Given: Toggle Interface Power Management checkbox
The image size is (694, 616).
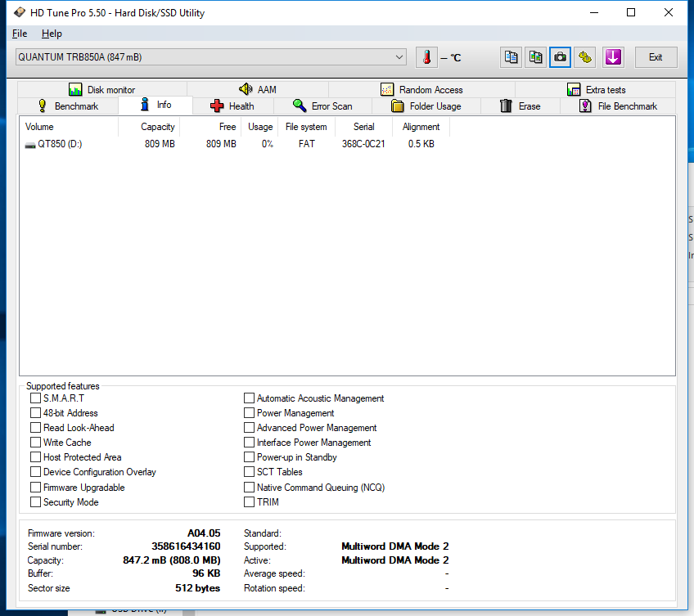Looking at the screenshot, I should point(249,442).
